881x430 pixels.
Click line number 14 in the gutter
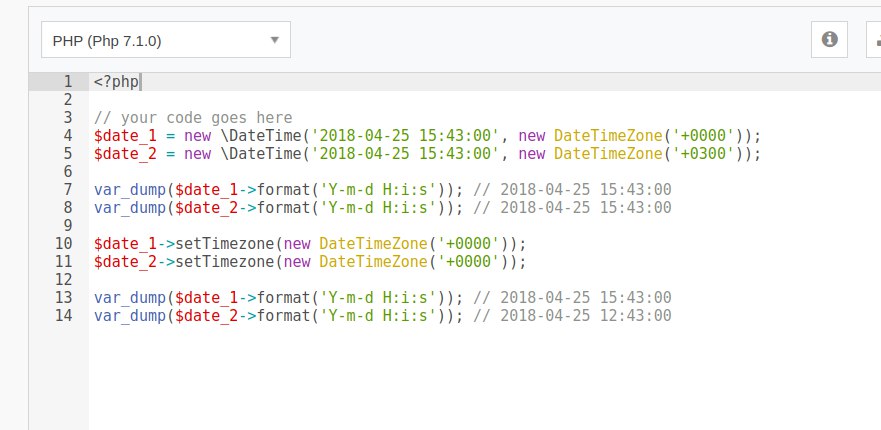pos(63,316)
